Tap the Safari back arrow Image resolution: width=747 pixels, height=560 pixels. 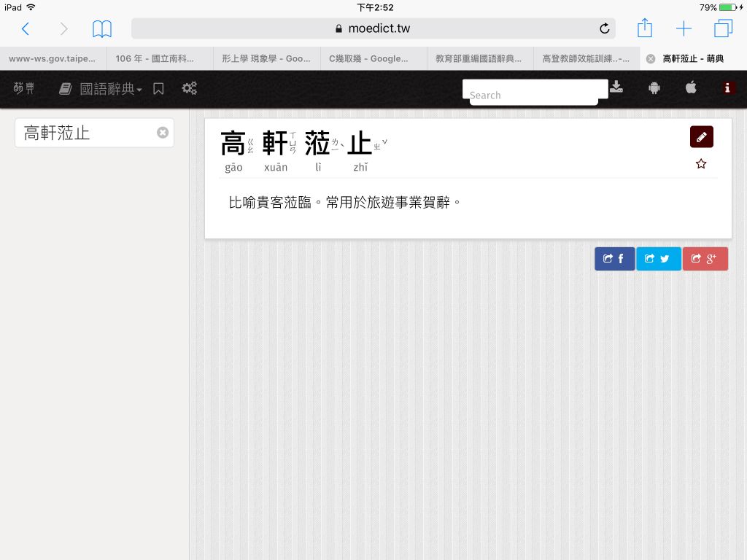pyautogui.click(x=26, y=29)
